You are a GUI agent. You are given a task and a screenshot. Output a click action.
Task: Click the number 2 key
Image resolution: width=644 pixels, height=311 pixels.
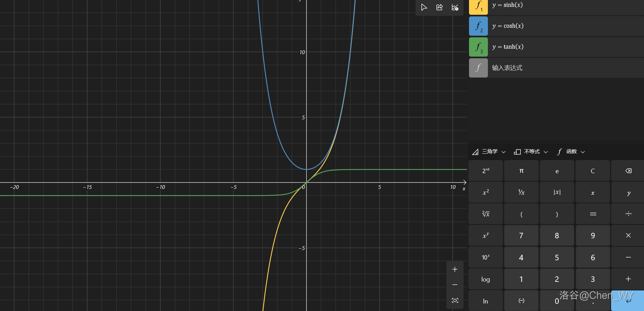point(557,279)
